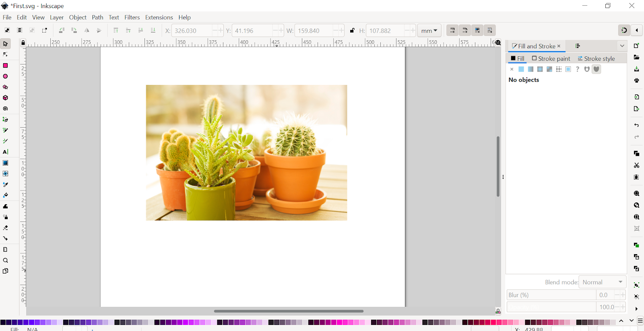This screenshot has height=331, width=644.
Task: Set linear gradient paint type
Action: tap(530, 69)
